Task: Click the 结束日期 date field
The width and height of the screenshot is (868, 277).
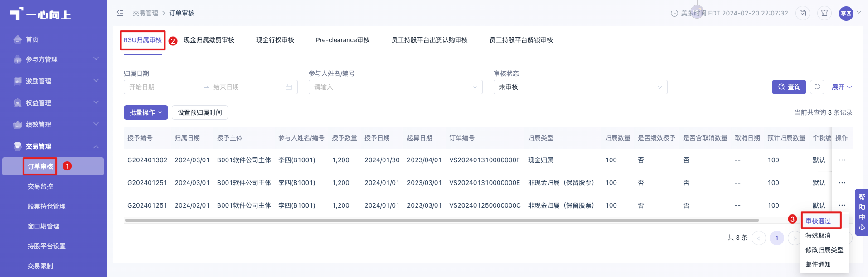Action: [247, 87]
